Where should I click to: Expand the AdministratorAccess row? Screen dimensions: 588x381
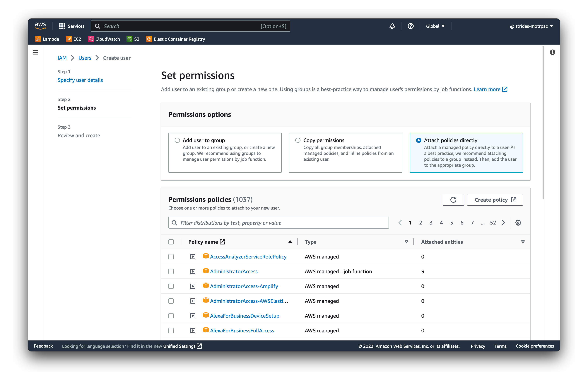[193, 271]
